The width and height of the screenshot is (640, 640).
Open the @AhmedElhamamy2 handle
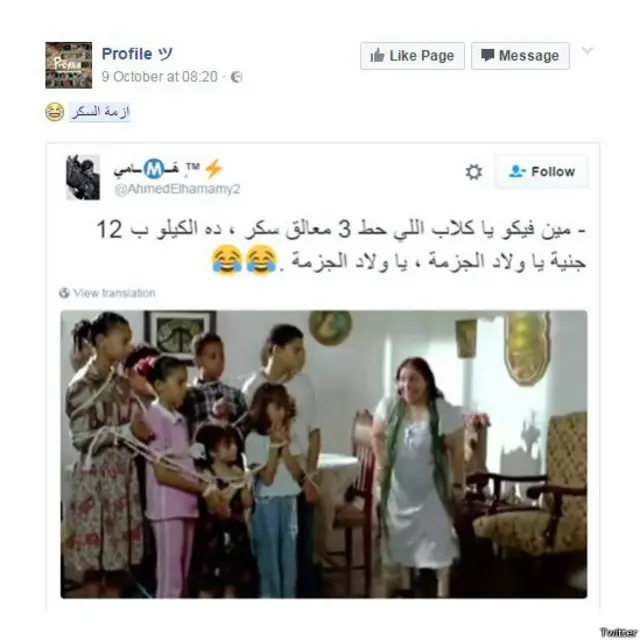coord(177,189)
